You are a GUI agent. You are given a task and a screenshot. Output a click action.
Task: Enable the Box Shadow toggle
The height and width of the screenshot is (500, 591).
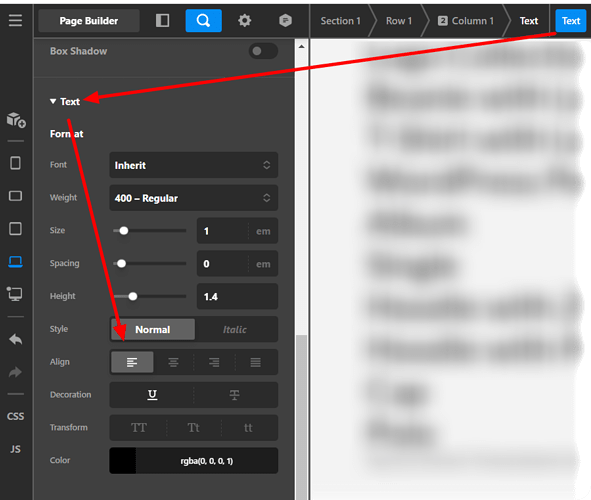tap(263, 51)
